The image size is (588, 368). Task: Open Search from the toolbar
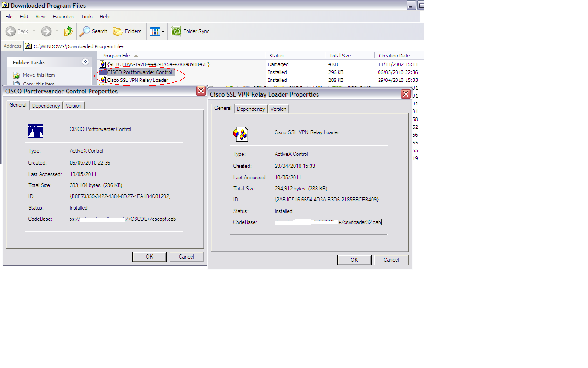click(x=94, y=31)
